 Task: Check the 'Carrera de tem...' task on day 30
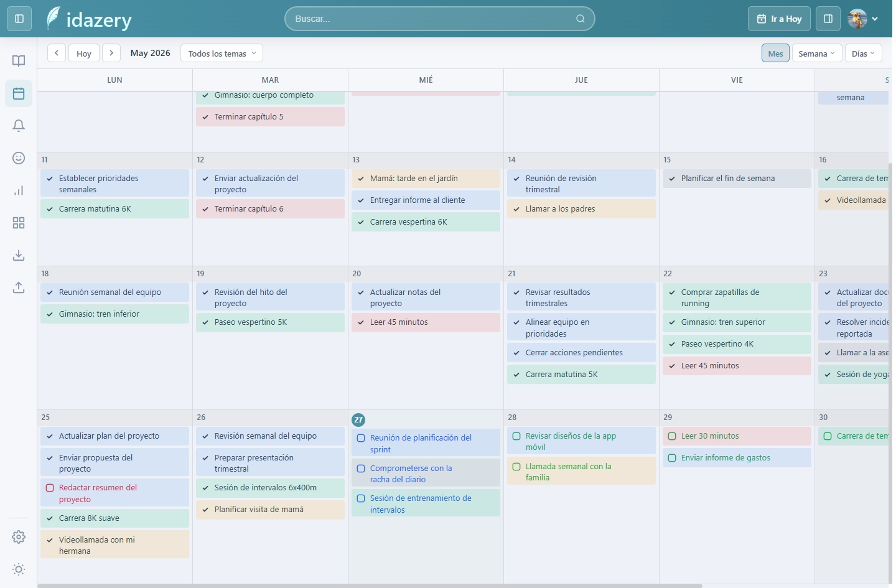(x=828, y=436)
